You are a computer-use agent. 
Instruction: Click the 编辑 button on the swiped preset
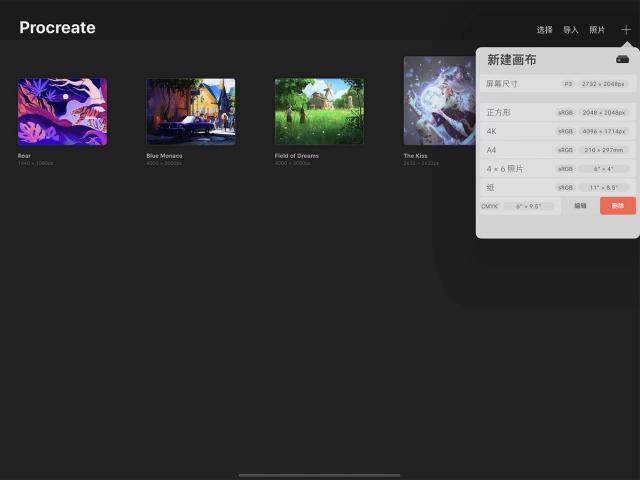pos(580,206)
